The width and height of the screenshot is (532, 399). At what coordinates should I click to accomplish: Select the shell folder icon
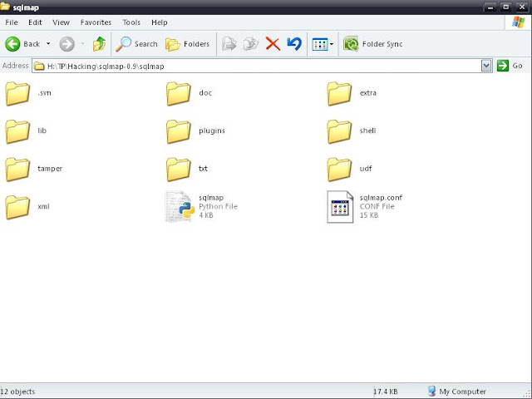(339, 131)
